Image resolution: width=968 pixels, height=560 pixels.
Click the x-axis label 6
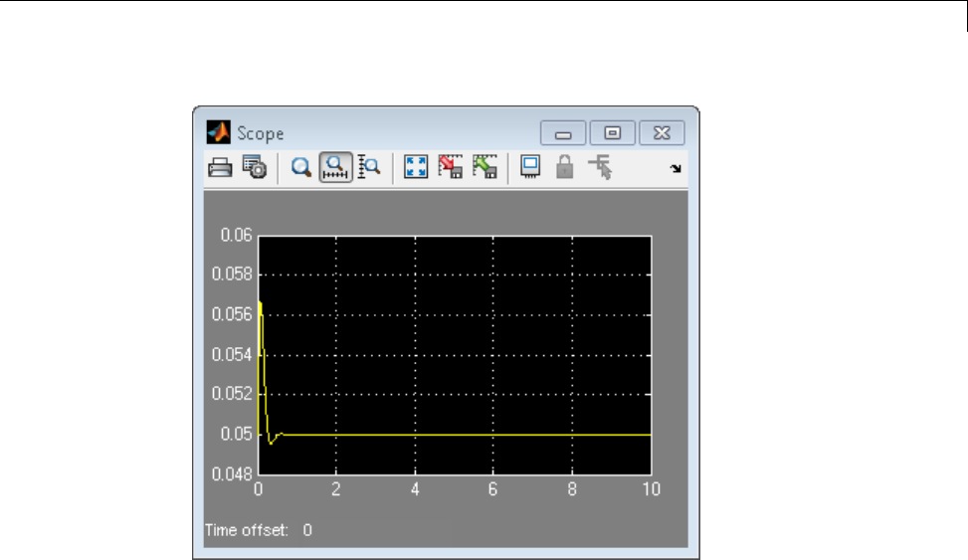(x=492, y=489)
